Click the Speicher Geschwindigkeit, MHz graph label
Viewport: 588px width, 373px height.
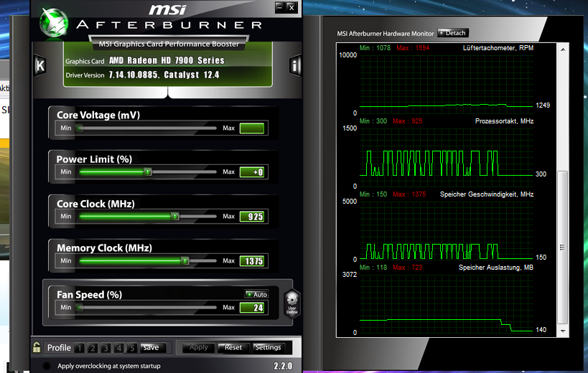tap(487, 194)
